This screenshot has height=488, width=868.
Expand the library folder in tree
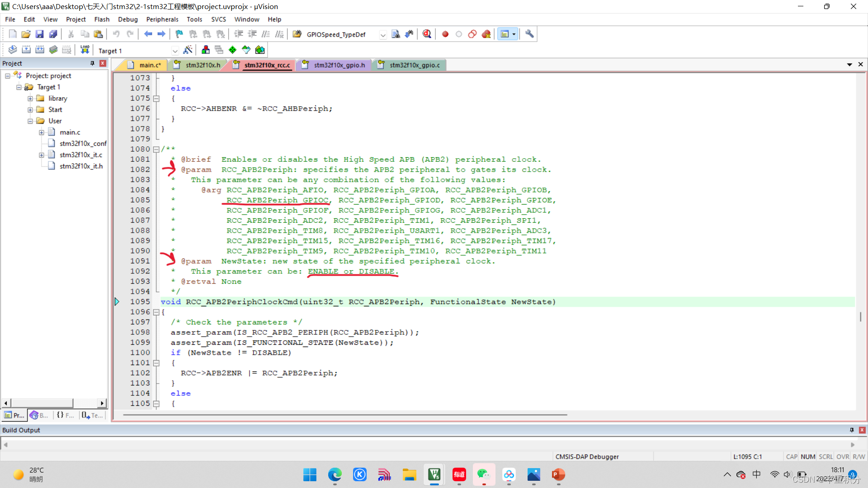tap(30, 99)
